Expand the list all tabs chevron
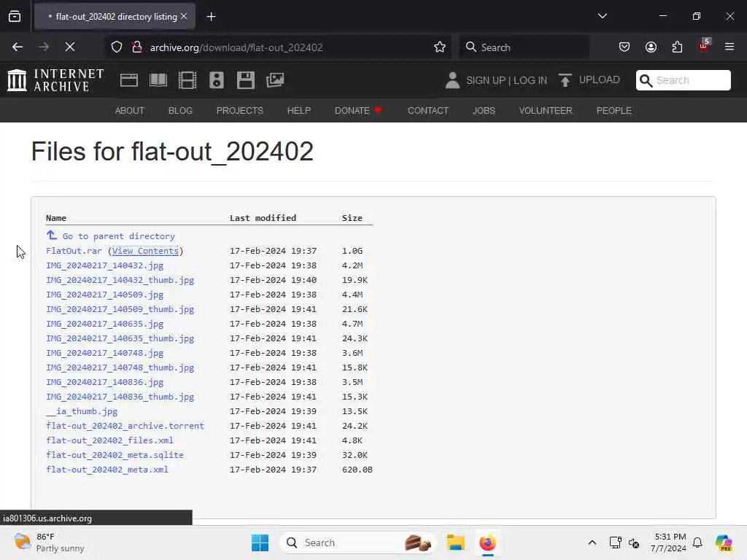The height and width of the screenshot is (560, 747). (x=602, y=16)
